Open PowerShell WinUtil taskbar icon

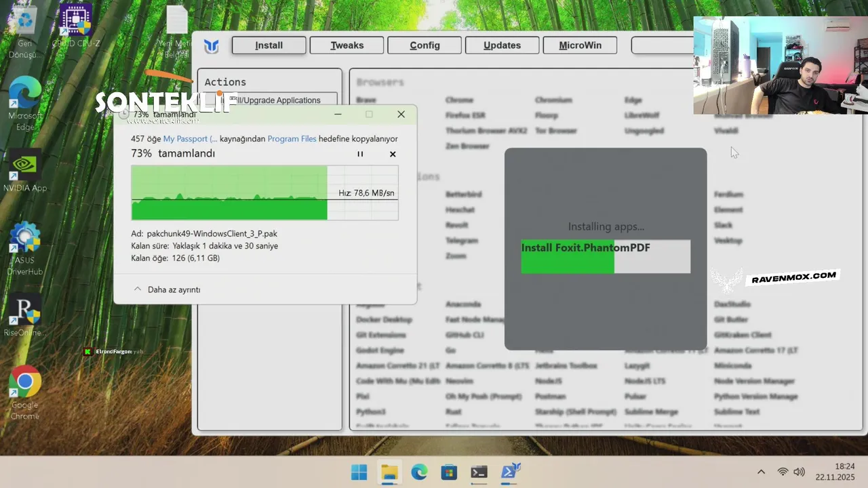click(509, 472)
